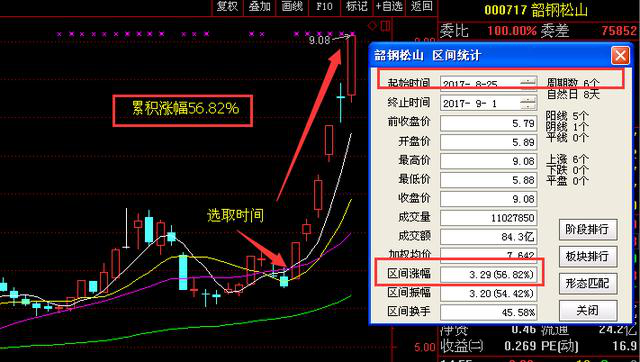The height and width of the screenshot is (362, 640).
Task: Adjust the 起始时间 date spinner arrows
Action: (529, 84)
